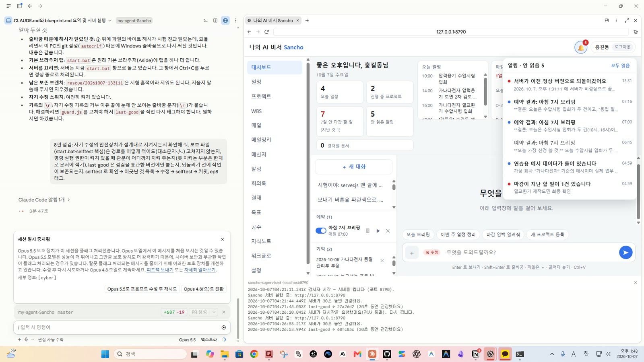Go to the WBS page

coord(275,111)
